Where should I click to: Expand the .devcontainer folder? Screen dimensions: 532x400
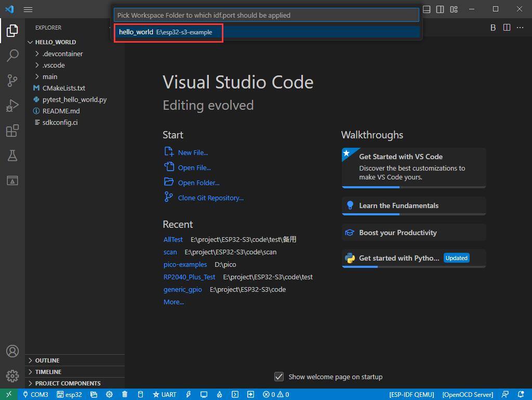(62, 54)
